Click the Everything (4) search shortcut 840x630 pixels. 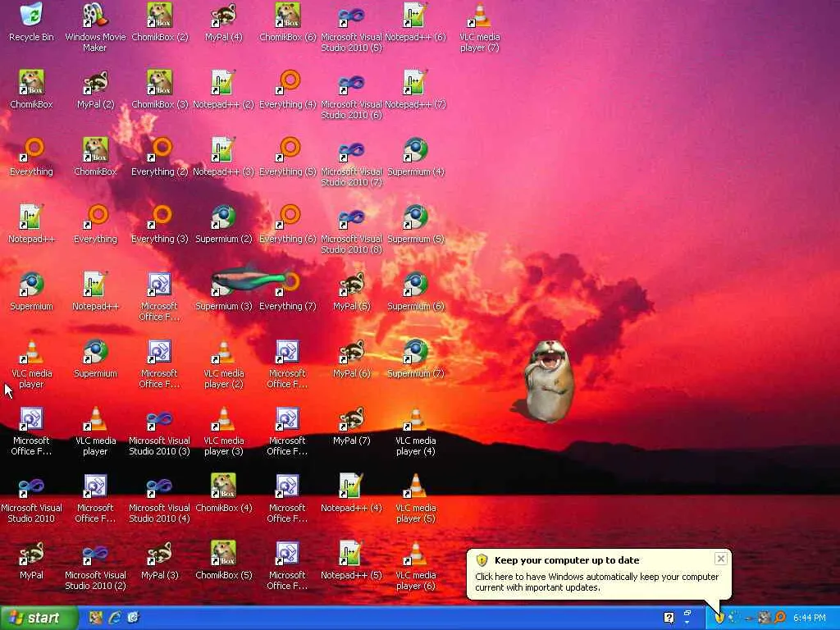[x=288, y=89]
